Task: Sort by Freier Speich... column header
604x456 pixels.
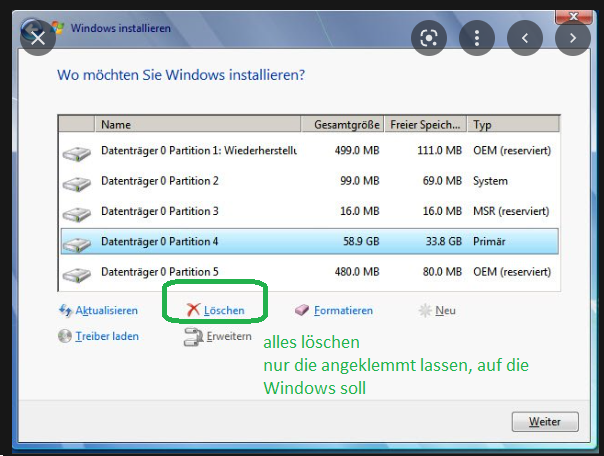Action: [426, 124]
